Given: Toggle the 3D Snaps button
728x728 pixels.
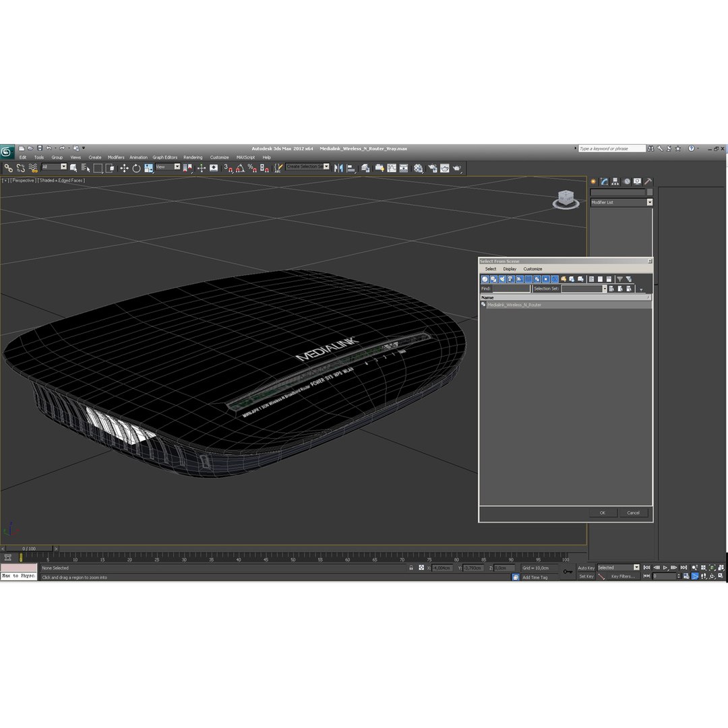Looking at the screenshot, I should pyautogui.click(x=228, y=168).
